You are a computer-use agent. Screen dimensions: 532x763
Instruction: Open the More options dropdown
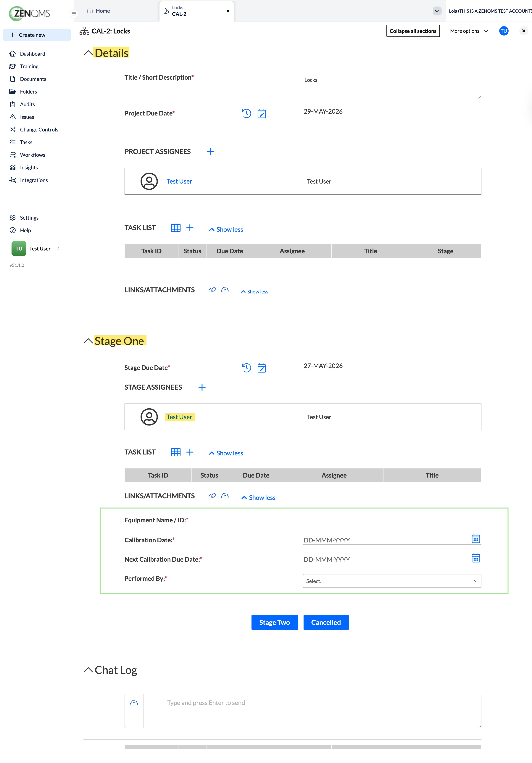coord(469,31)
